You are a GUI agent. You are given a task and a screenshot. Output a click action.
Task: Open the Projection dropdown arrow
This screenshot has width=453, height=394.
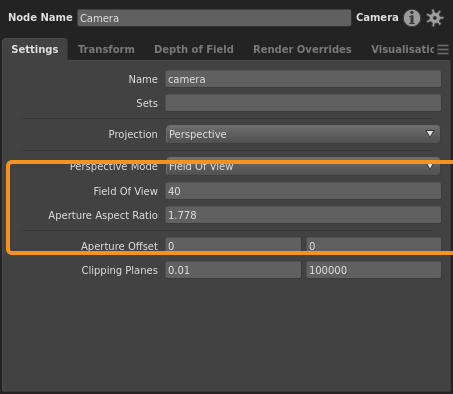(430, 134)
